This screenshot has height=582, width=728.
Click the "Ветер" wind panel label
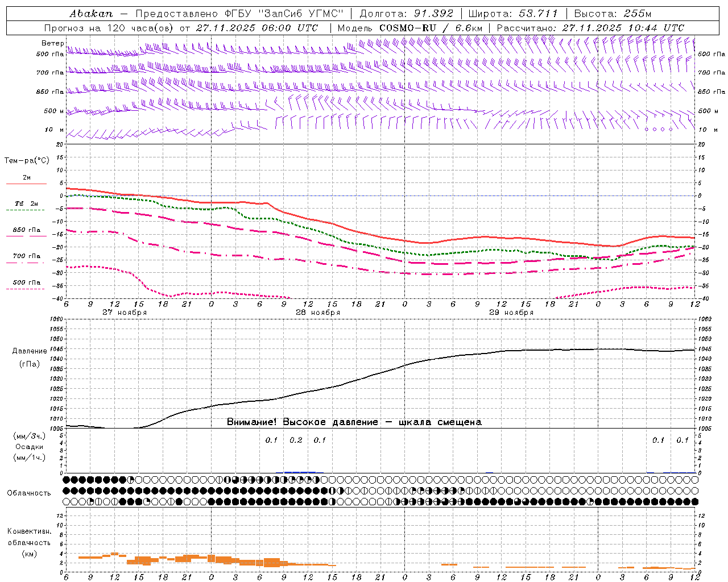click(x=52, y=43)
